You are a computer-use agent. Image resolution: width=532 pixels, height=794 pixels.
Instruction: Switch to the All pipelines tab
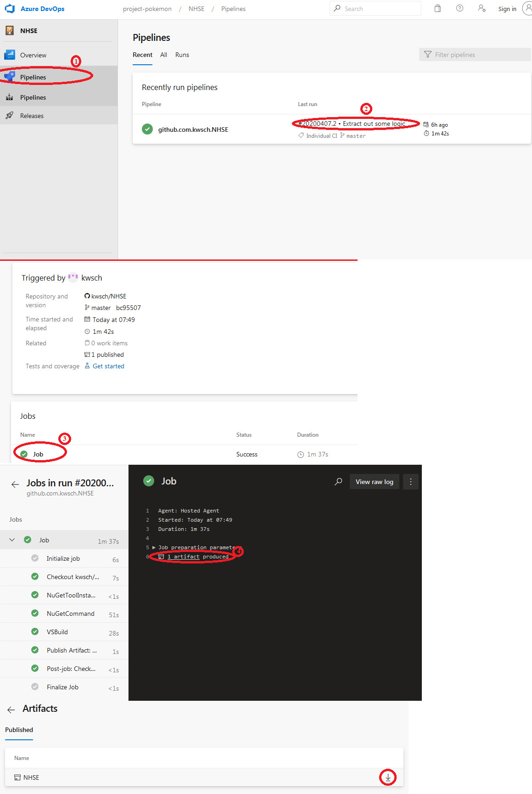tap(163, 55)
